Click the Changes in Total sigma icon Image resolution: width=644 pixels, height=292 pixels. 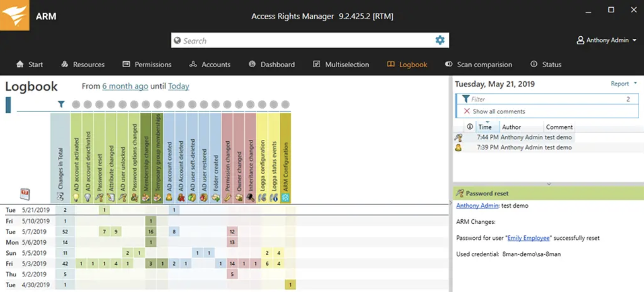click(61, 197)
